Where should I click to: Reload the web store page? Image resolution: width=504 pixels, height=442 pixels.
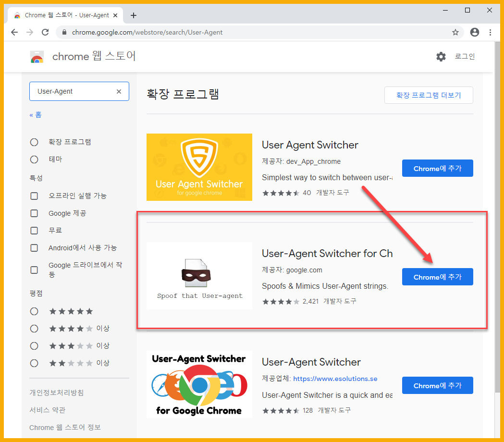pos(45,32)
